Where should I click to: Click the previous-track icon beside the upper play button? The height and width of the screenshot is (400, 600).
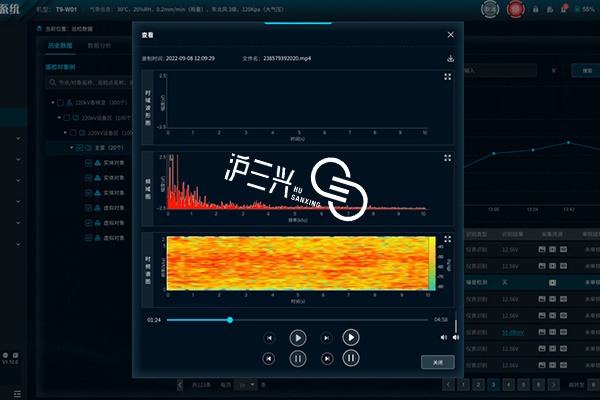tap(269, 338)
